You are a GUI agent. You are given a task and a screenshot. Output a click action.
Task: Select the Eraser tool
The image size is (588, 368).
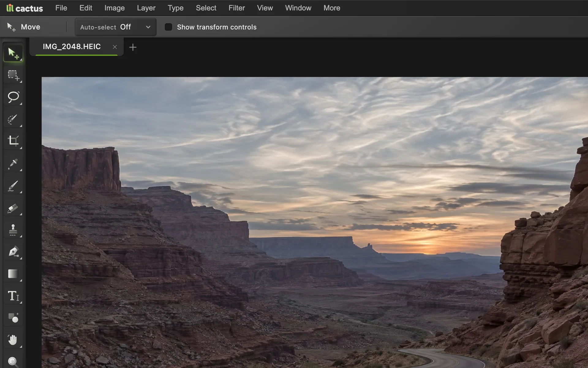[x=13, y=208]
